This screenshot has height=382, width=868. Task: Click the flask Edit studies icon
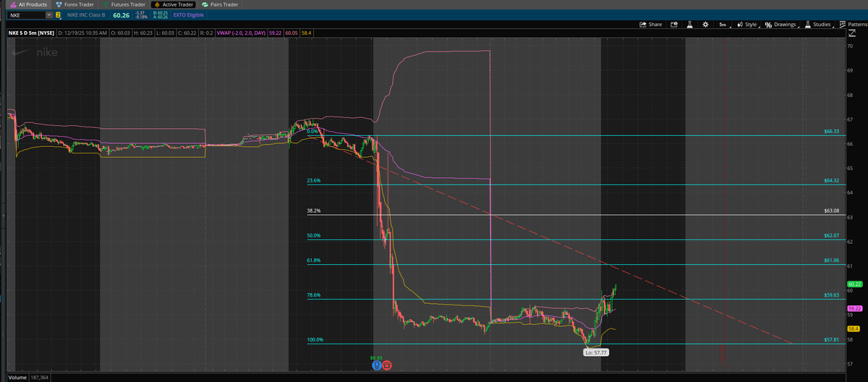click(690, 25)
